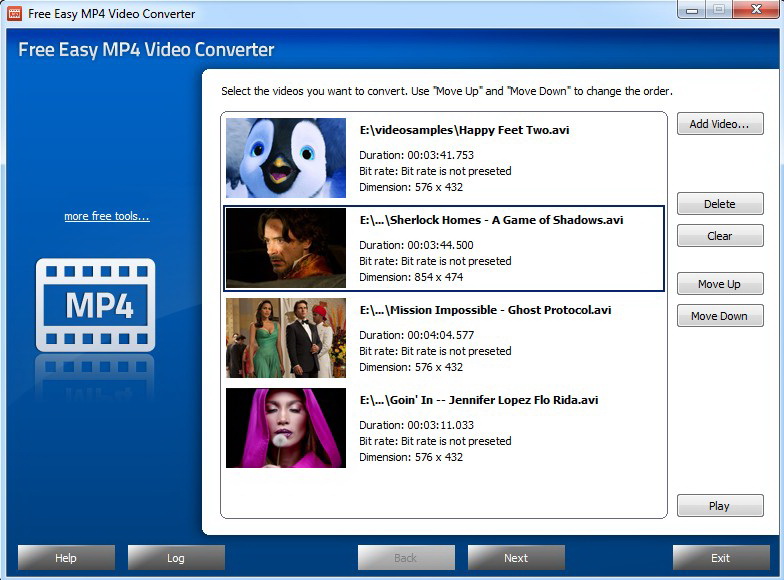Viewport: 784px width, 580px height.
Task: Click Dimension 854 x 474 text
Action: [x=411, y=277]
